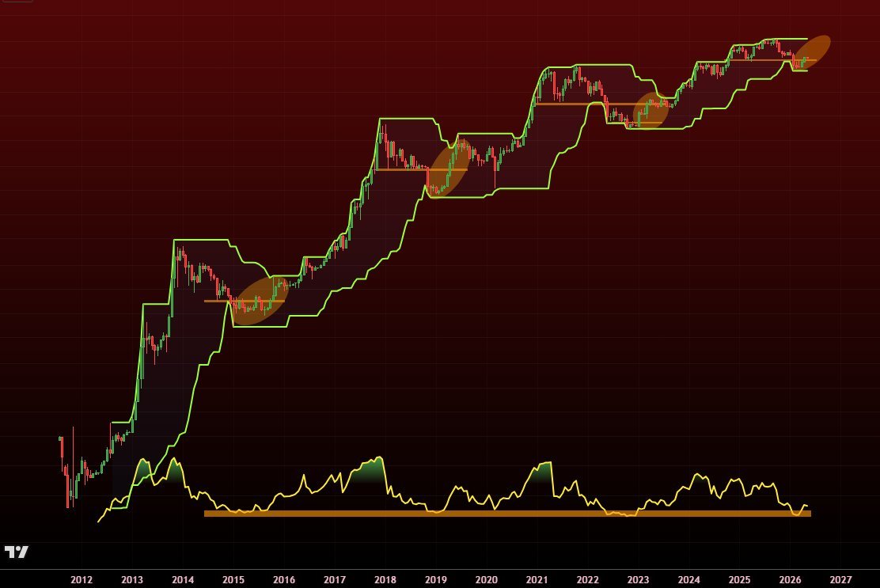
Task: Click the 2021 label on time axis
Action: click(x=537, y=579)
